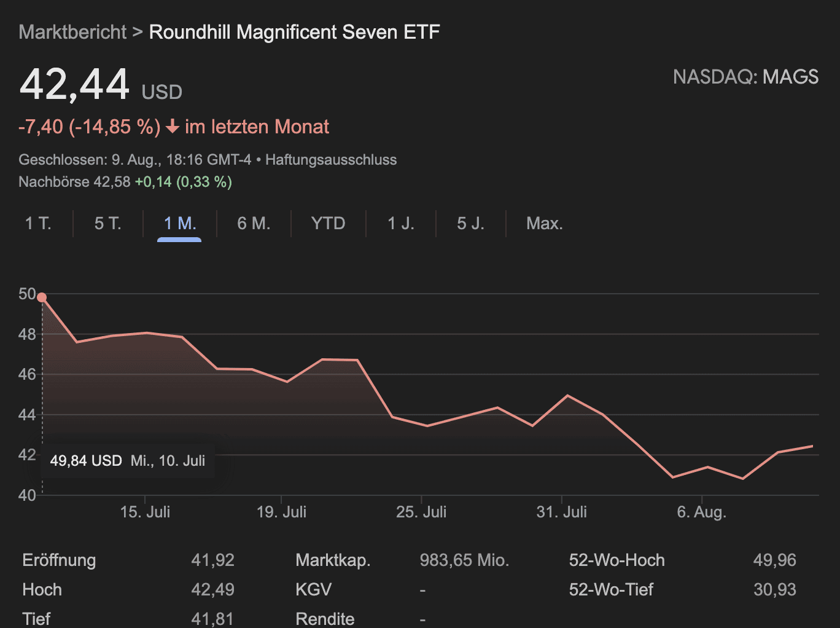Click the Marktkap. value 983,65 Mio.
Viewport: 840px width, 628px height.
(x=465, y=560)
